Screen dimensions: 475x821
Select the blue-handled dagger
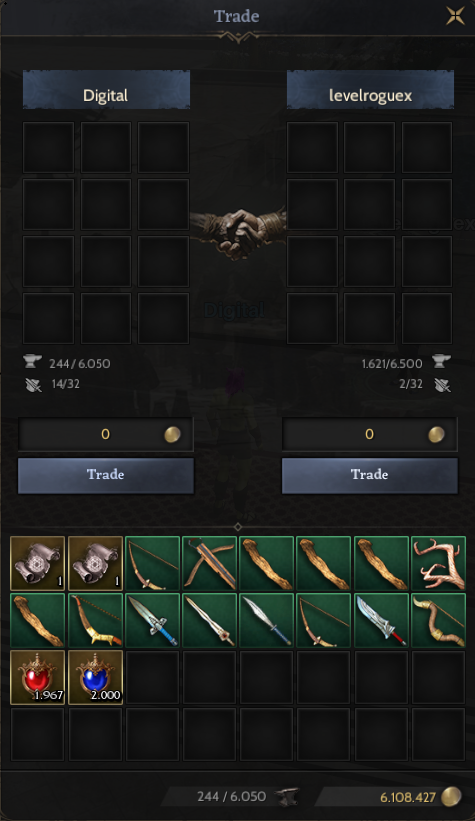click(x=152, y=620)
